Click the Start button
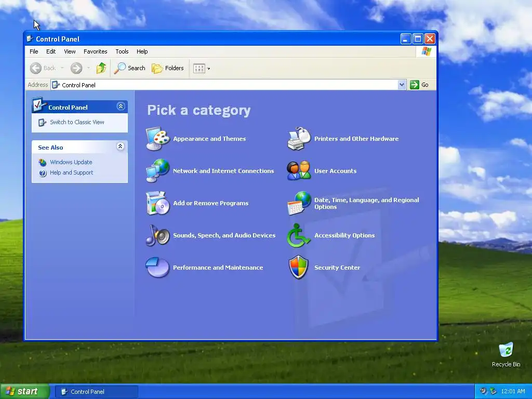The height and width of the screenshot is (399, 532). tap(24, 392)
